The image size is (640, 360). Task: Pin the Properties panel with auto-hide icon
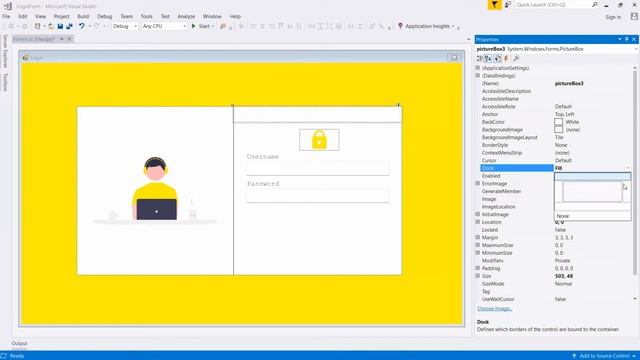point(627,39)
